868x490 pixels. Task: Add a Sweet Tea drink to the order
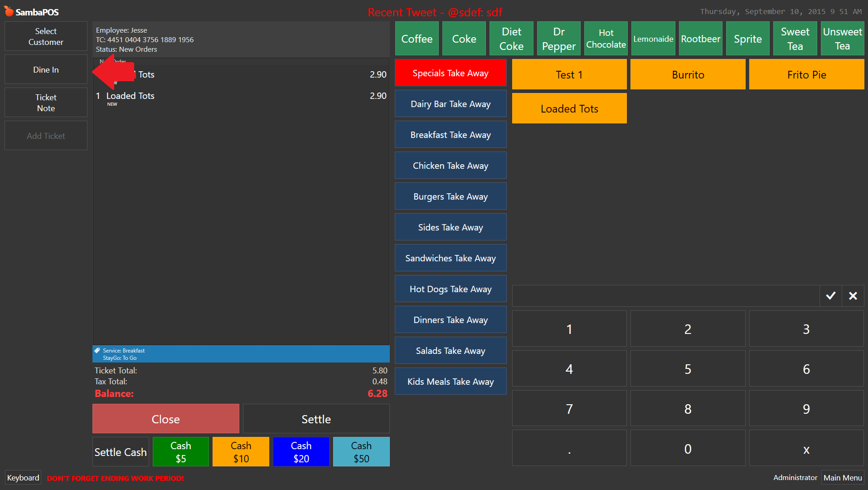(795, 38)
